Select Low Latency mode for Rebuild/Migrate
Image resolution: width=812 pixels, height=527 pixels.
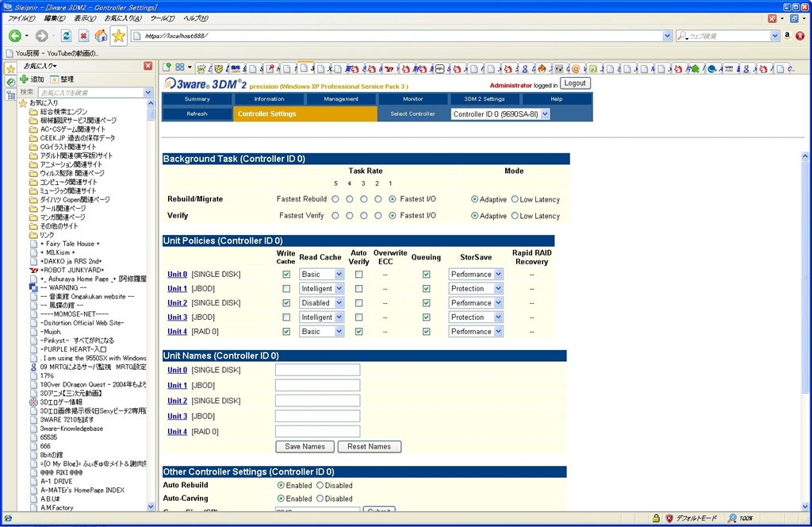point(515,199)
